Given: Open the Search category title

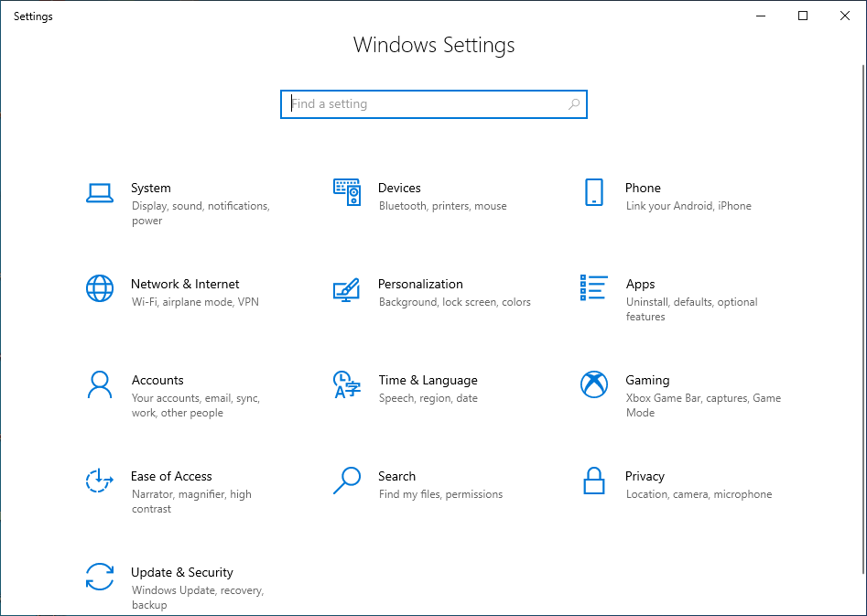Looking at the screenshot, I should (396, 477).
